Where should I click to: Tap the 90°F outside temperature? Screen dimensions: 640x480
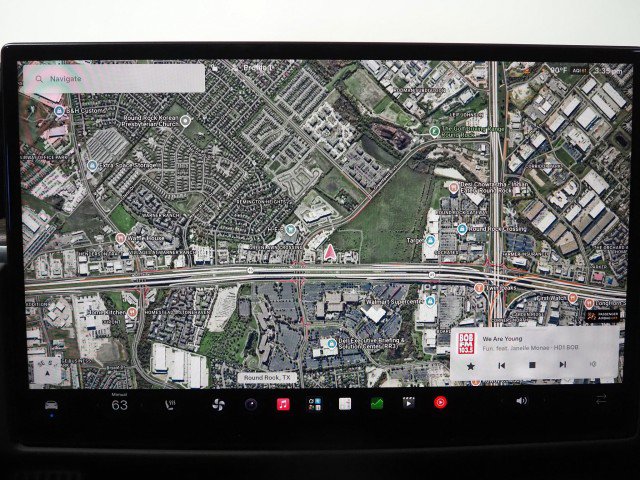pos(558,70)
